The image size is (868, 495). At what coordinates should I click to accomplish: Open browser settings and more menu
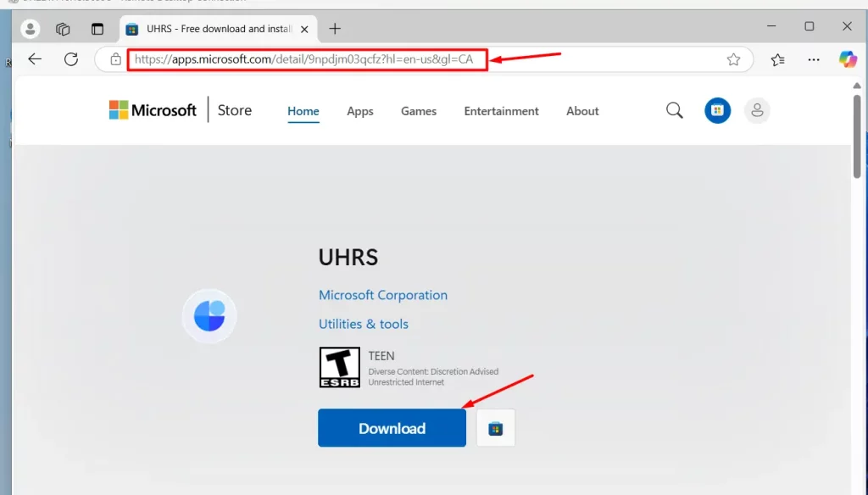814,59
